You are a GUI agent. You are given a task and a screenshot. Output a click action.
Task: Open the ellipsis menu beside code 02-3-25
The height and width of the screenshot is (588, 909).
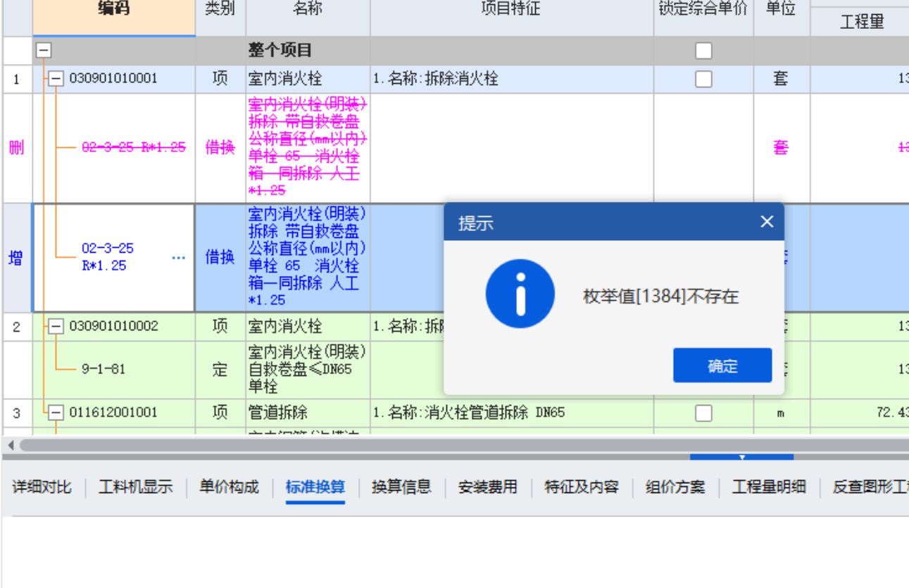pos(178,258)
